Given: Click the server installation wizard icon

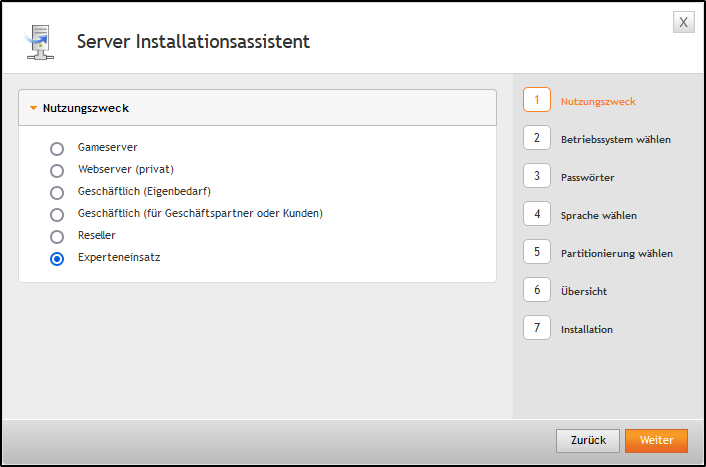Looking at the screenshot, I should point(36,42).
